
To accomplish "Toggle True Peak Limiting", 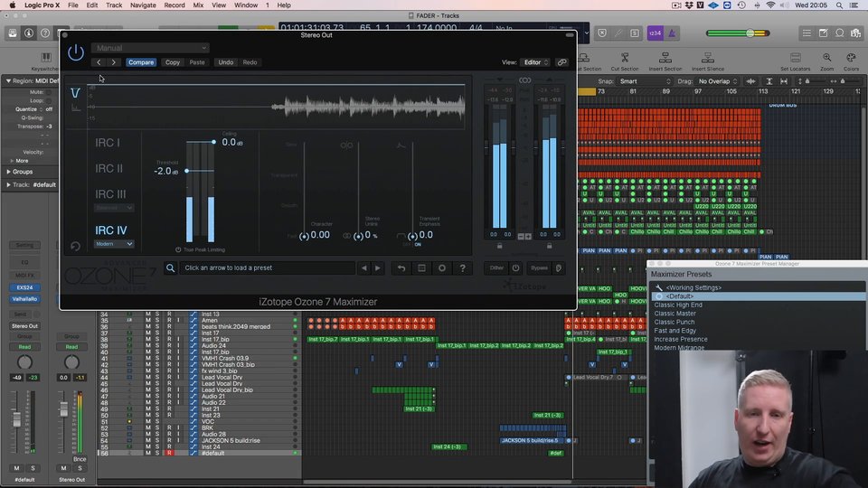I will [x=178, y=250].
